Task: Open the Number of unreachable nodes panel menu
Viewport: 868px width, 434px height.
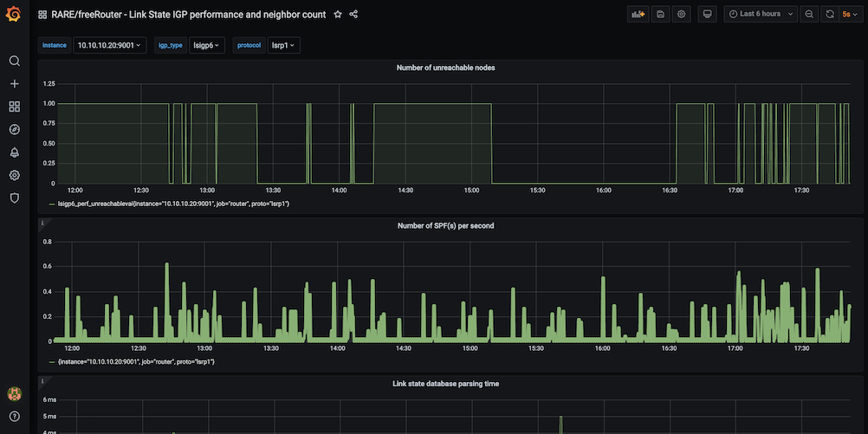Action: [445, 68]
